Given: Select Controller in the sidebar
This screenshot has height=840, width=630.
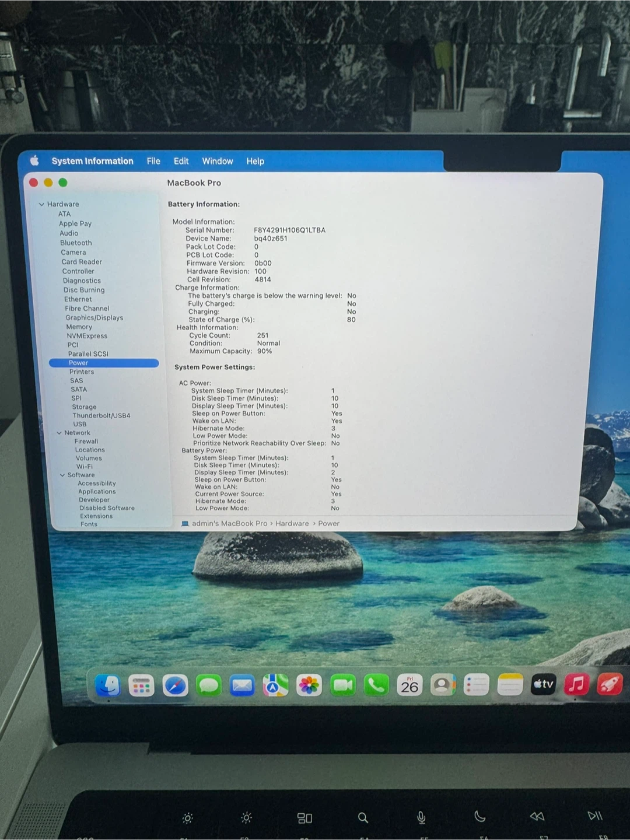Looking at the screenshot, I should 78,271.
